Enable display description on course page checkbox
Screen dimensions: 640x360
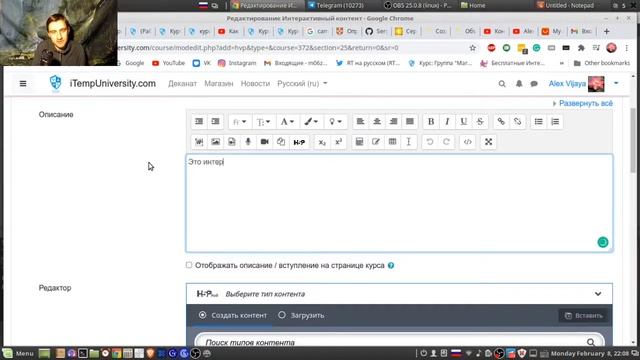[189, 265]
